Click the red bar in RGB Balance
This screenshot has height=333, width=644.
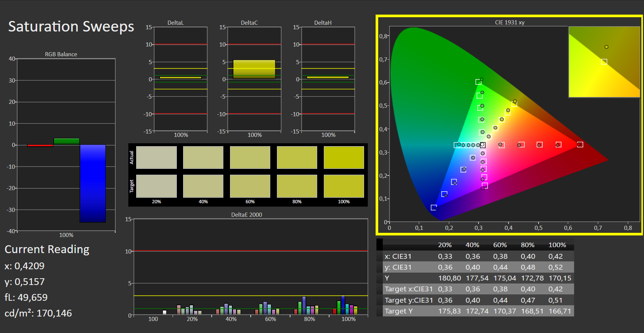(x=40, y=145)
